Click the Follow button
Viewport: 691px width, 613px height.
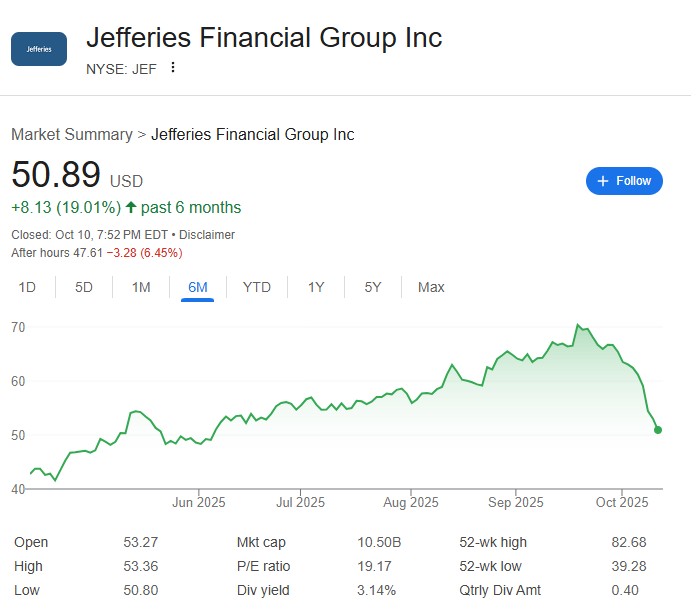pos(624,181)
